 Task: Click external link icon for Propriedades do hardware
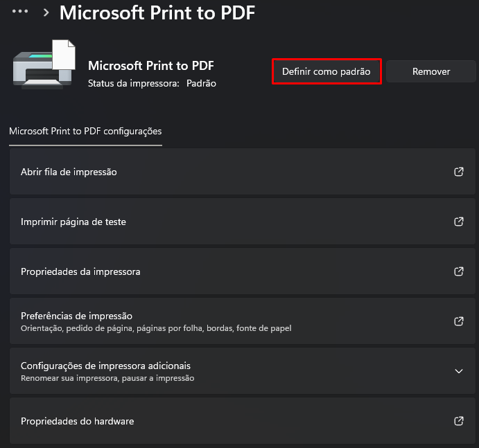pos(458,421)
